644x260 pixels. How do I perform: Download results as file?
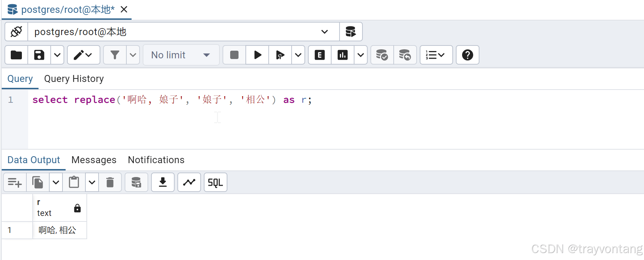pyautogui.click(x=163, y=182)
